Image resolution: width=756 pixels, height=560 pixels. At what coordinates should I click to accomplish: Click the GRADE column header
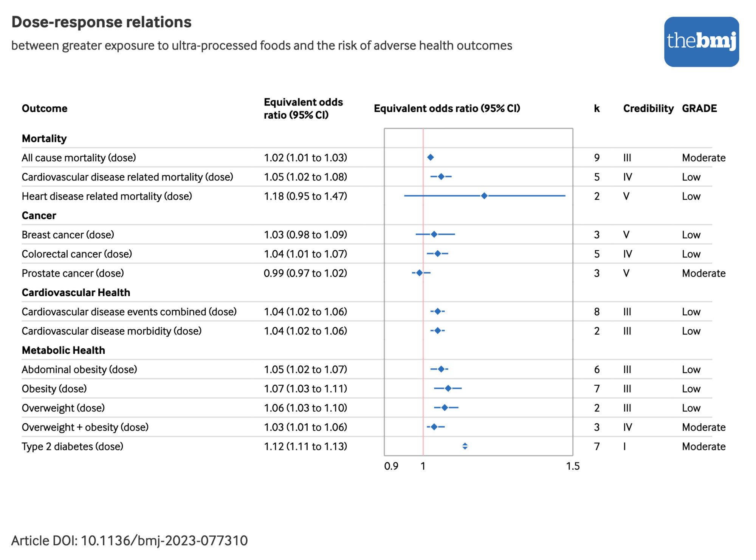click(699, 109)
